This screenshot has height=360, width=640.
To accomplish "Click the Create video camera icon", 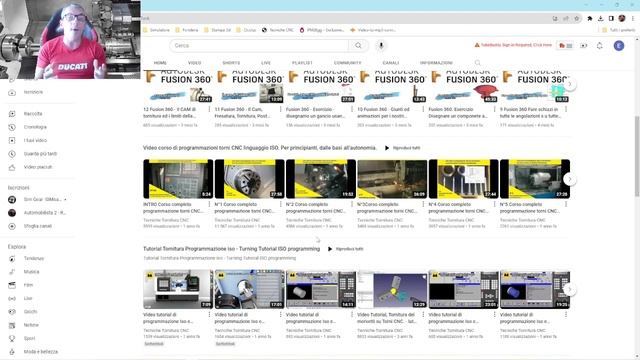I will point(584,46).
